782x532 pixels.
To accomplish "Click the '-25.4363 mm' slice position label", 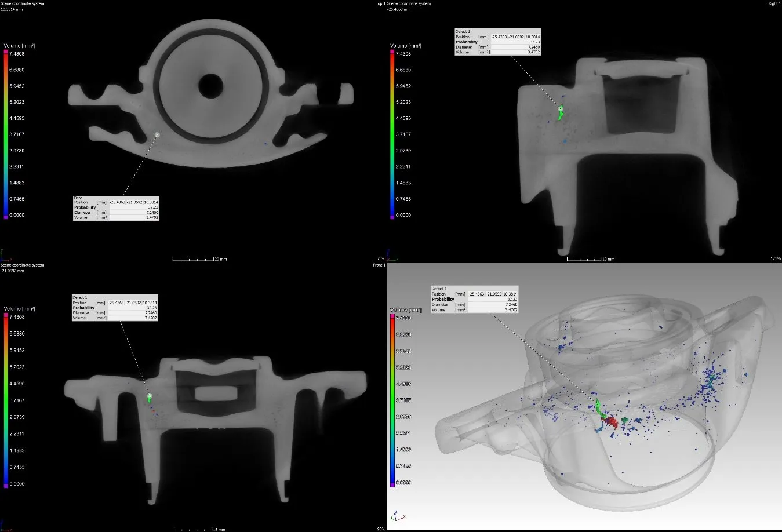I will click(399, 9).
